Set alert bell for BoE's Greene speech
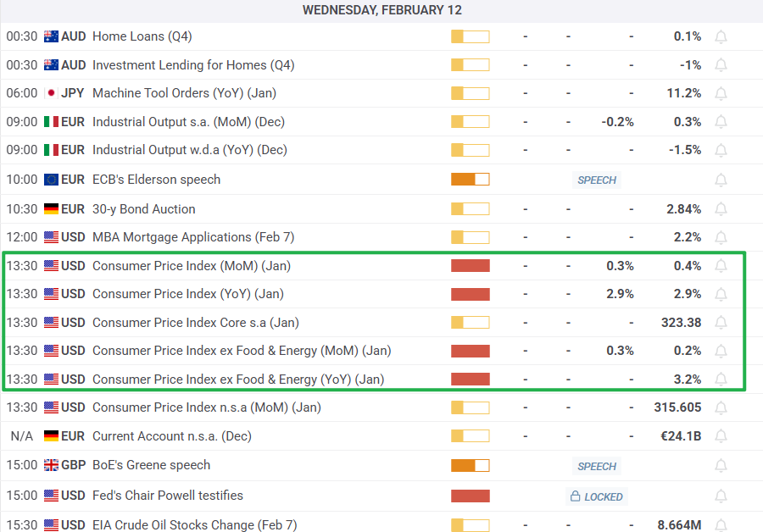 click(x=721, y=466)
